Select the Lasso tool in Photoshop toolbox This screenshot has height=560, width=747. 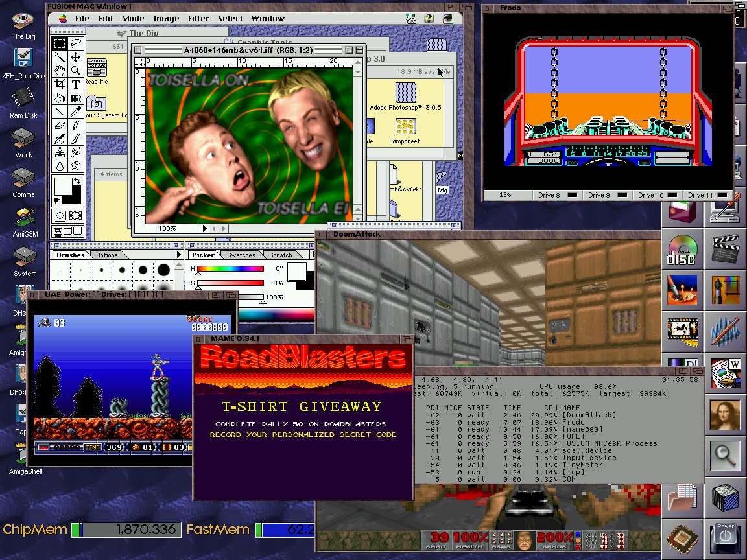coord(75,43)
